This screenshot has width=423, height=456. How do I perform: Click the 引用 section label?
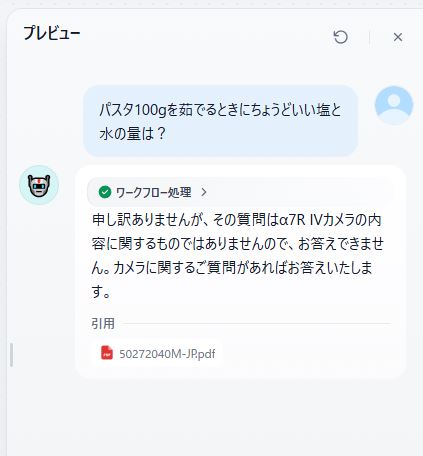(103, 324)
